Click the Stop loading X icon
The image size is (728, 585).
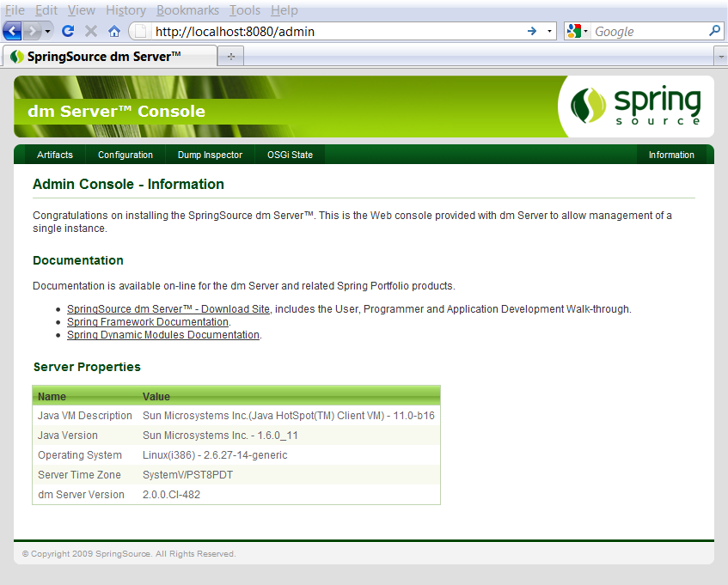point(91,32)
